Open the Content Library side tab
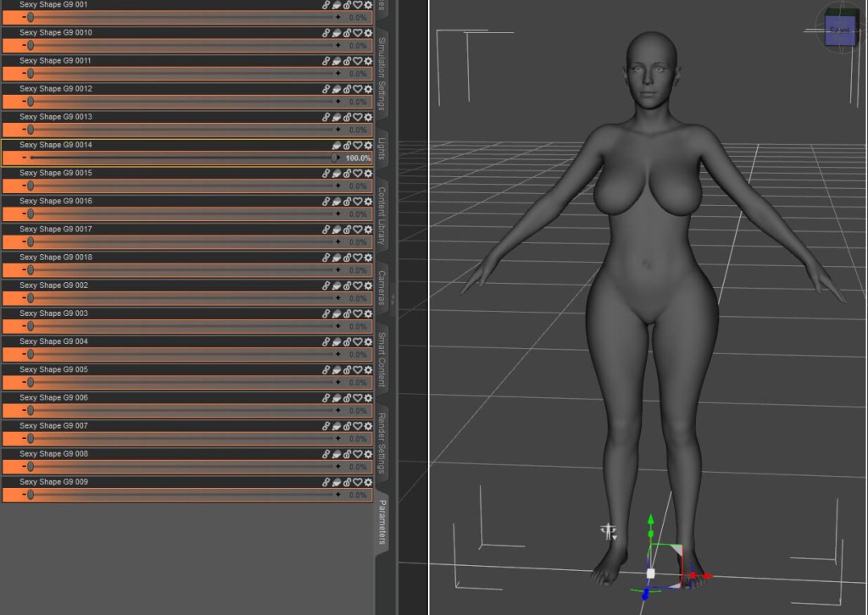 point(381,216)
